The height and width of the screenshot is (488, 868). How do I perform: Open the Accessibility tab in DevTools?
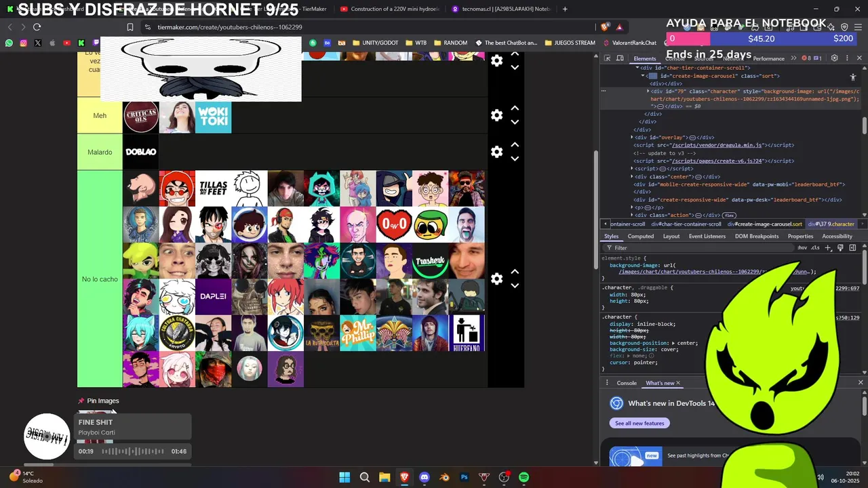tap(837, 237)
